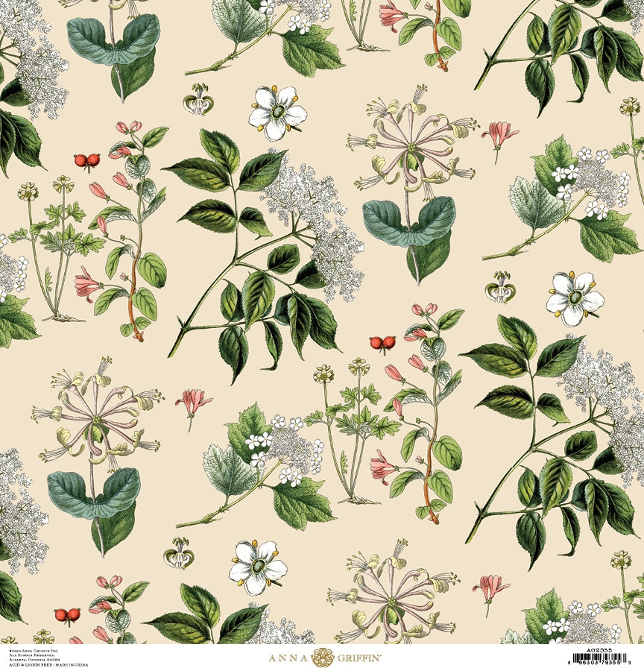Click the "All Rights Reserved" line
Image resolution: width=644 pixels, height=671 pixels.
pos(31,655)
